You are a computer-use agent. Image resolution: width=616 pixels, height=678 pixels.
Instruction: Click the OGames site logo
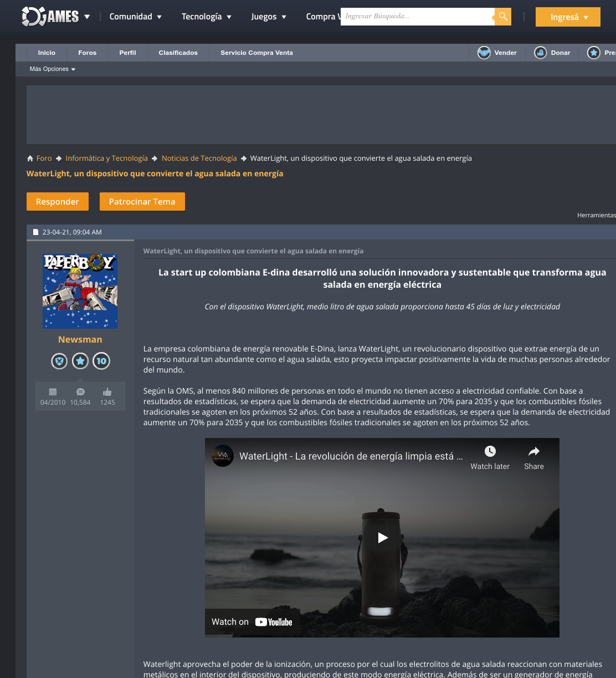[50, 16]
